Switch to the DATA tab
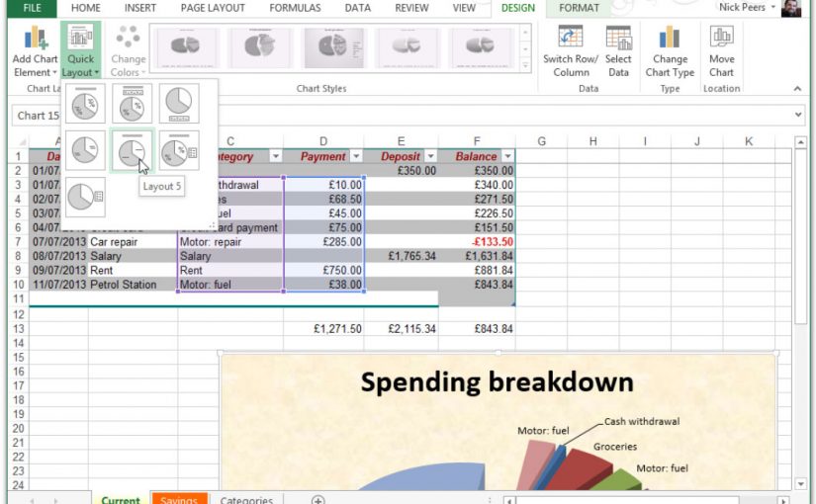This screenshot has height=504, width=816. 358,8
